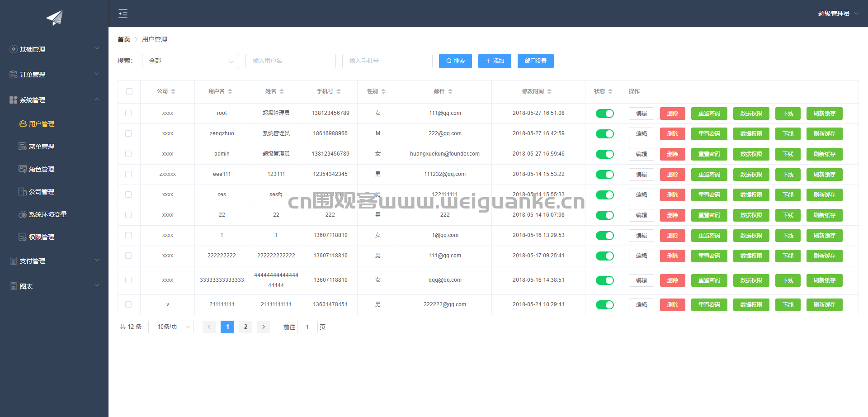Sort by 公司 column arrows

(x=173, y=91)
